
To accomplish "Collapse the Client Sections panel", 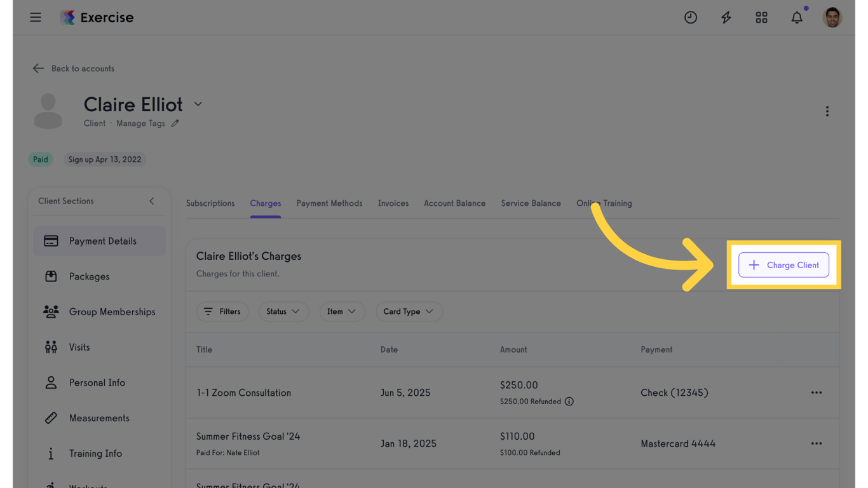I will click(152, 200).
